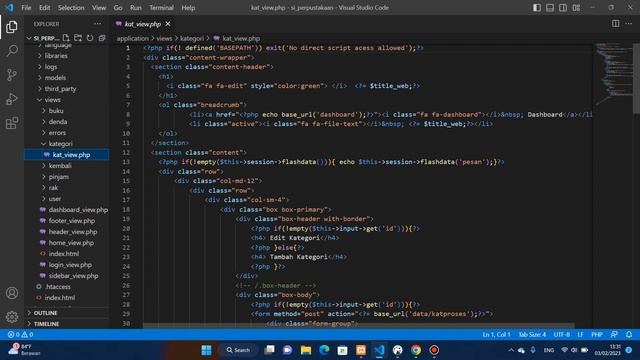Open the Source Control view
The width and height of the screenshot is (640, 360).
point(12,75)
